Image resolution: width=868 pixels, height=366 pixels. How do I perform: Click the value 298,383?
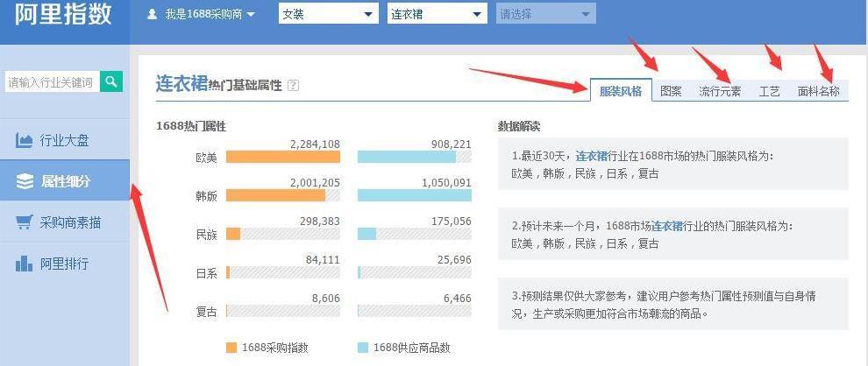(x=320, y=222)
